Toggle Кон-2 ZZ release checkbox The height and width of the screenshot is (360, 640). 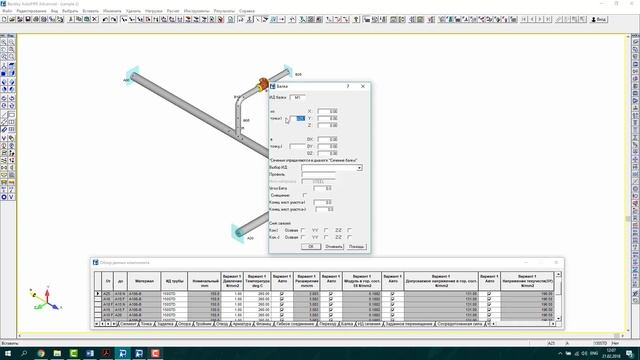(x=349, y=237)
